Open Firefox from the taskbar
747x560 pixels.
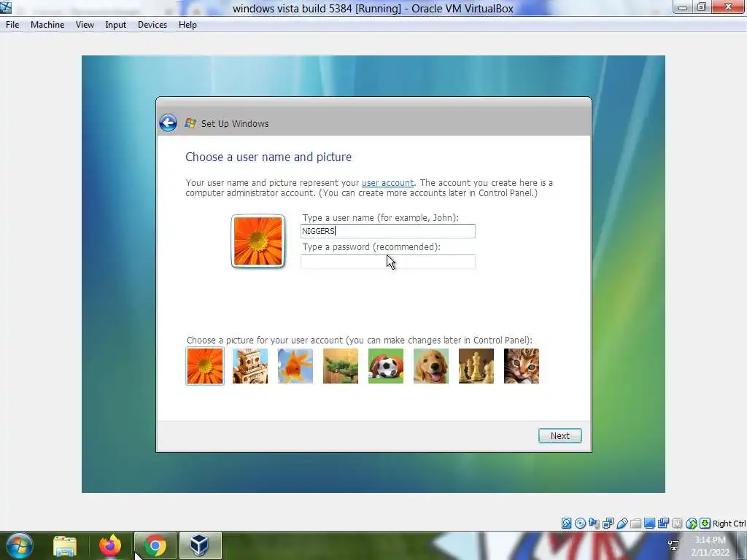pyautogui.click(x=110, y=545)
